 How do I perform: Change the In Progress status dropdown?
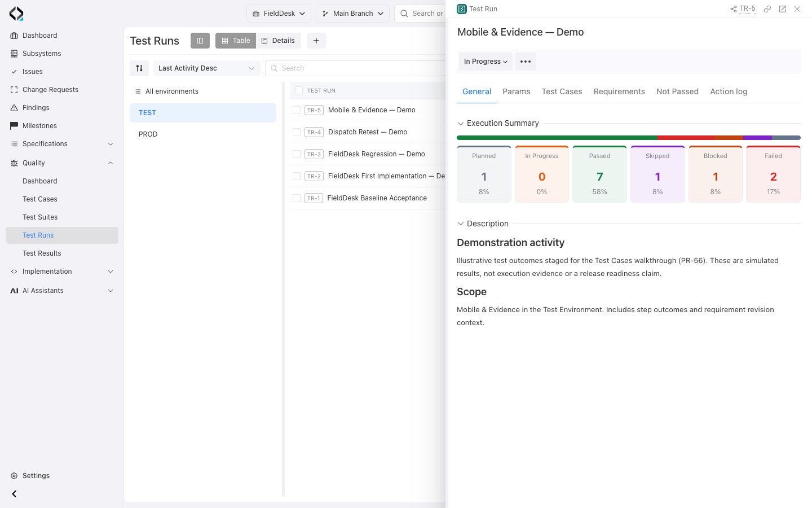486,62
